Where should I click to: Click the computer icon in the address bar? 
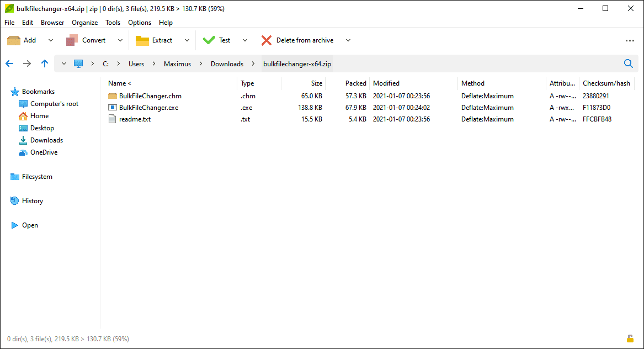tap(78, 64)
